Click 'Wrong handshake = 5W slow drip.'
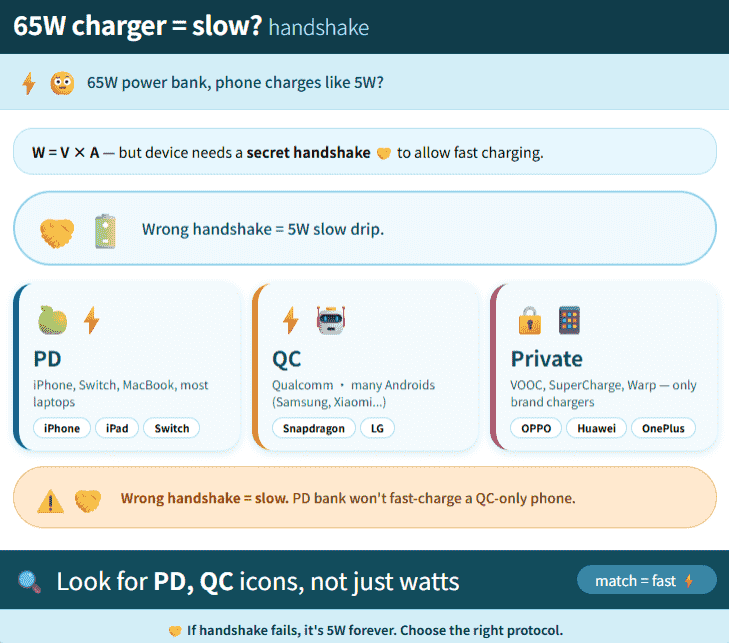The image size is (730, 644). click(x=263, y=230)
